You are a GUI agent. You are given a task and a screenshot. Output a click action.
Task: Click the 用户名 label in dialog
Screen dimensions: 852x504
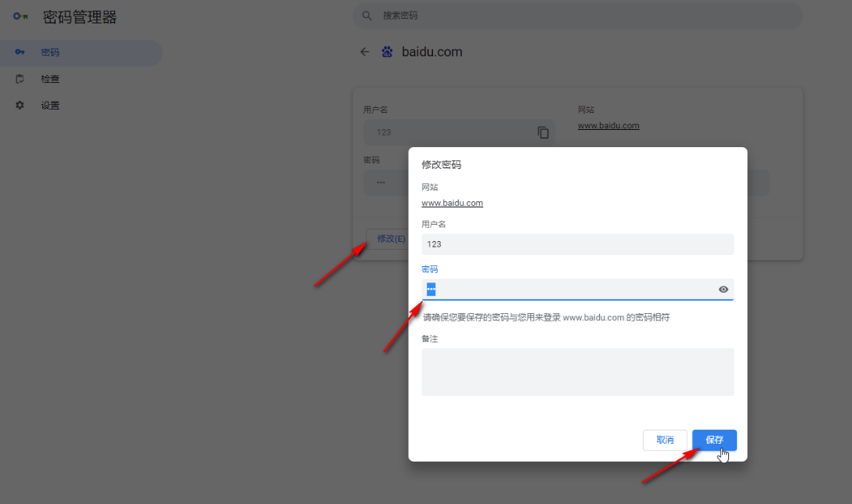[x=434, y=224]
